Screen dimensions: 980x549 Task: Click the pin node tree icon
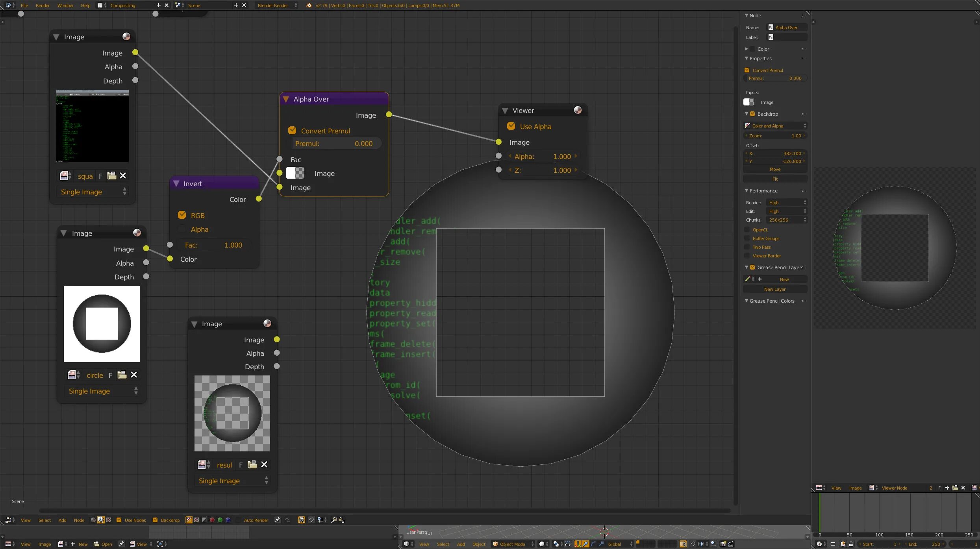pos(278,520)
